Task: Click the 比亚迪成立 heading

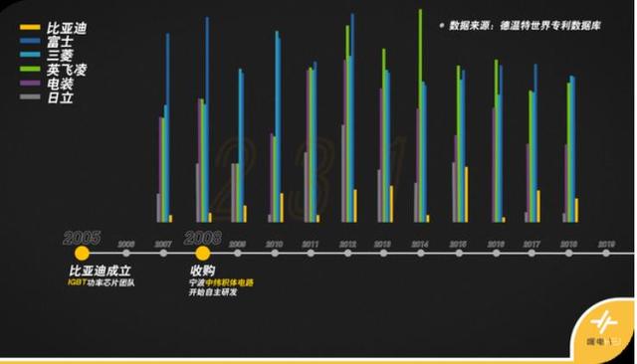Action: click(x=100, y=271)
